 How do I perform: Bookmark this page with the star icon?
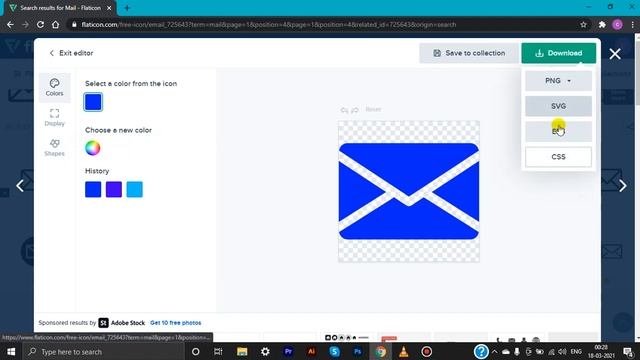[583, 24]
